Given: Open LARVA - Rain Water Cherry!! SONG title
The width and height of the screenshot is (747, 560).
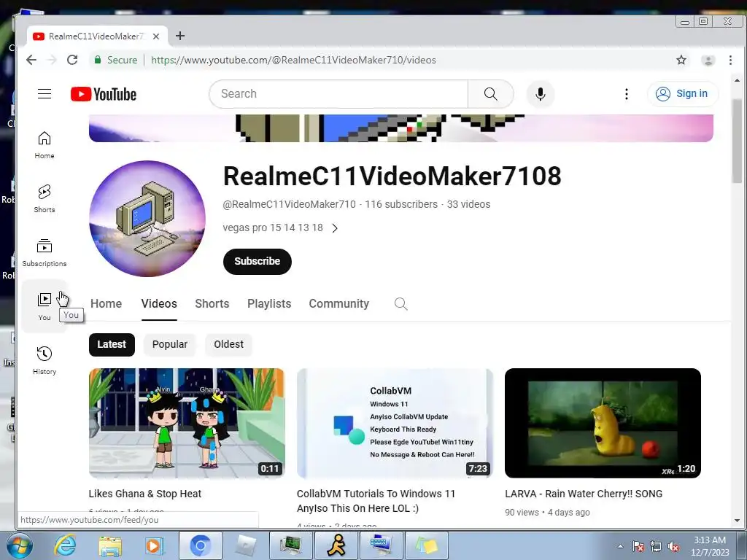Looking at the screenshot, I should (584, 494).
